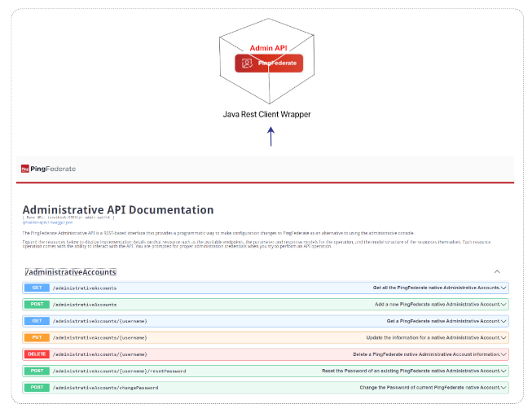Click the POST /administrativeAccounts path text
This screenshot has height=413, width=532.
click(x=85, y=305)
